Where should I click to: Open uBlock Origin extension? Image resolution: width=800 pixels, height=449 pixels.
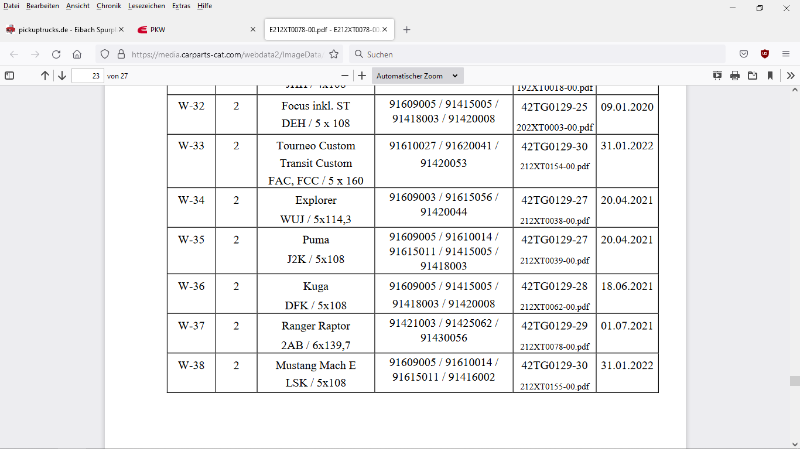point(764,54)
